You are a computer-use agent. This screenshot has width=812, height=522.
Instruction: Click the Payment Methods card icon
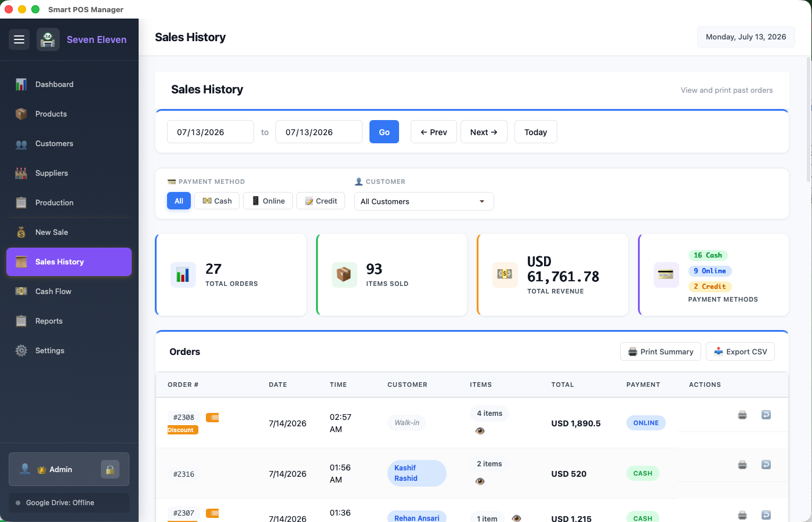tap(666, 275)
